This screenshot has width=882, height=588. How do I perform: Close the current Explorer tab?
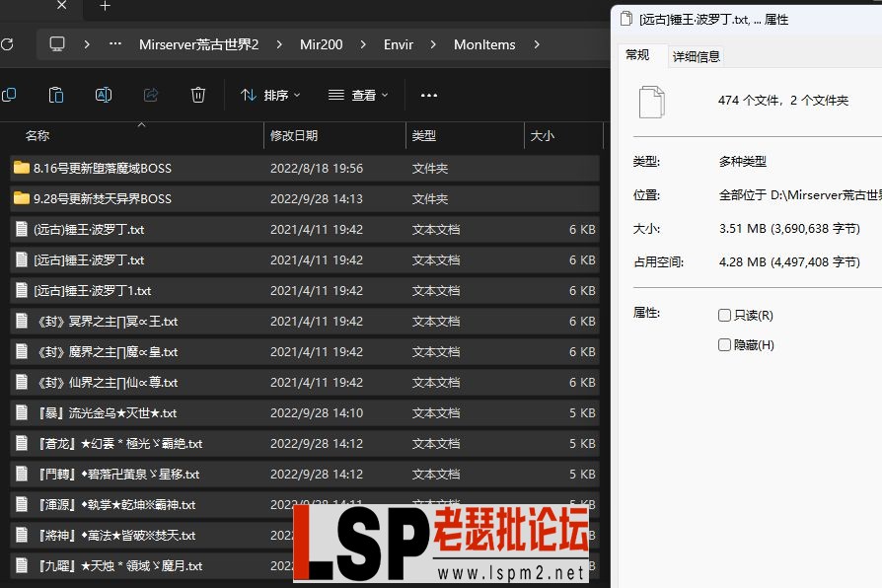[x=62, y=6]
